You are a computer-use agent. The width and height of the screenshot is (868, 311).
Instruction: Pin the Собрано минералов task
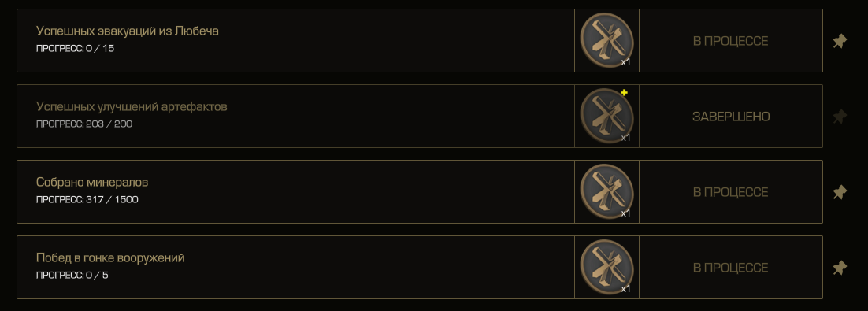(x=840, y=192)
